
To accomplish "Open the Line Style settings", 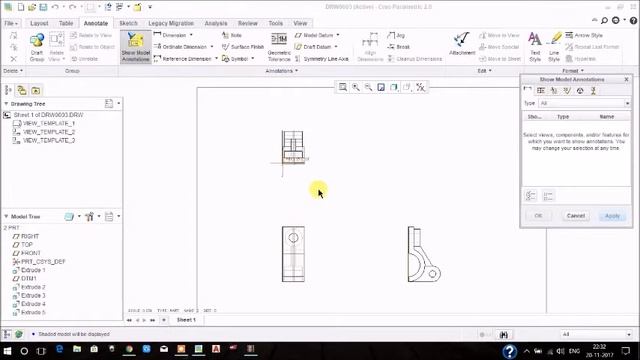I will point(554,47).
